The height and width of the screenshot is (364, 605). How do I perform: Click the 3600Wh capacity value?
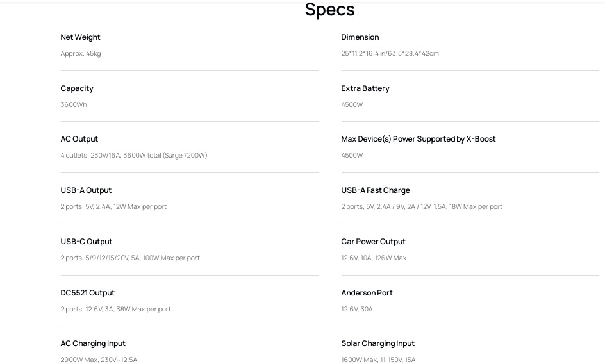(x=74, y=104)
